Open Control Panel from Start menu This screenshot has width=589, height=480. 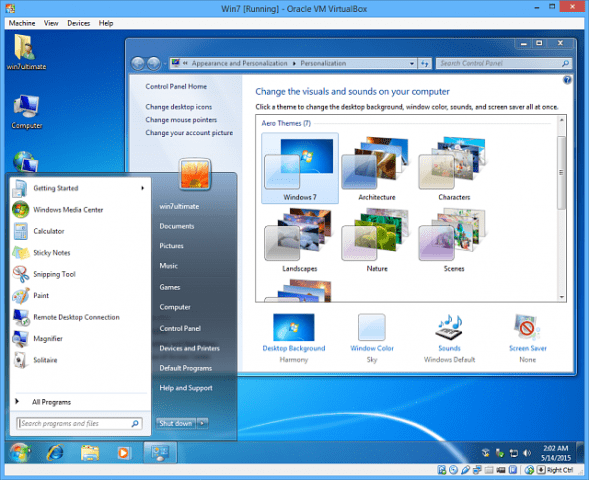point(180,328)
